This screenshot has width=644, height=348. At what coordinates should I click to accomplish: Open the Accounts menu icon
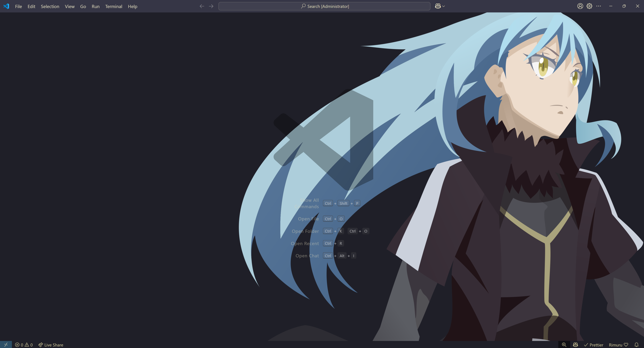580,6
